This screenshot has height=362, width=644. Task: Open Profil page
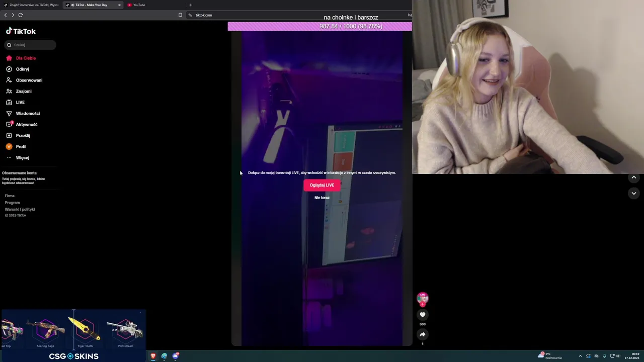point(16,146)
